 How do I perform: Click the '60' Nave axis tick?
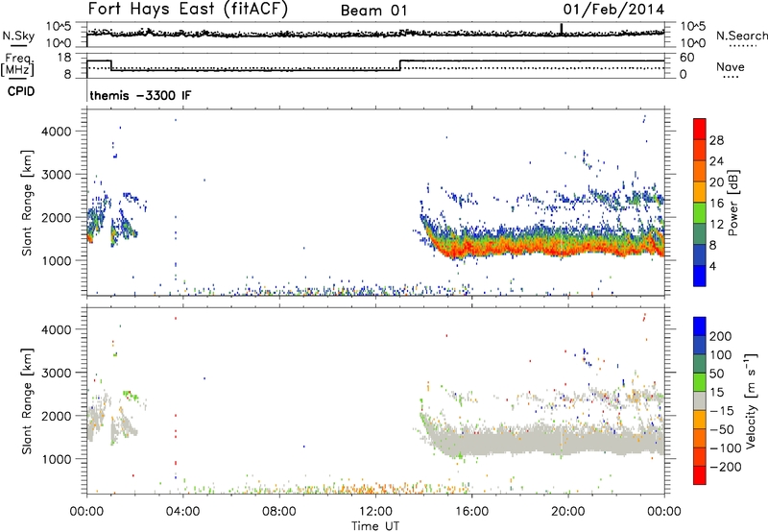(686, 58)
